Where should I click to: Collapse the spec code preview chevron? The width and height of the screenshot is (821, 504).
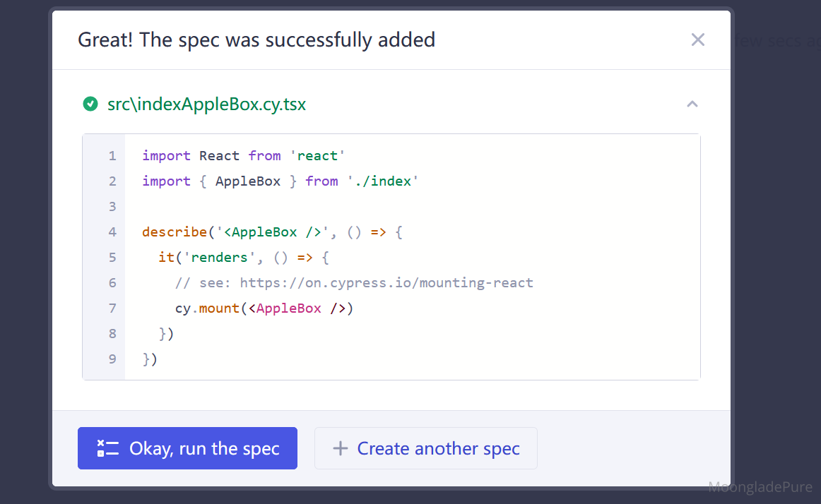(692, 104)
